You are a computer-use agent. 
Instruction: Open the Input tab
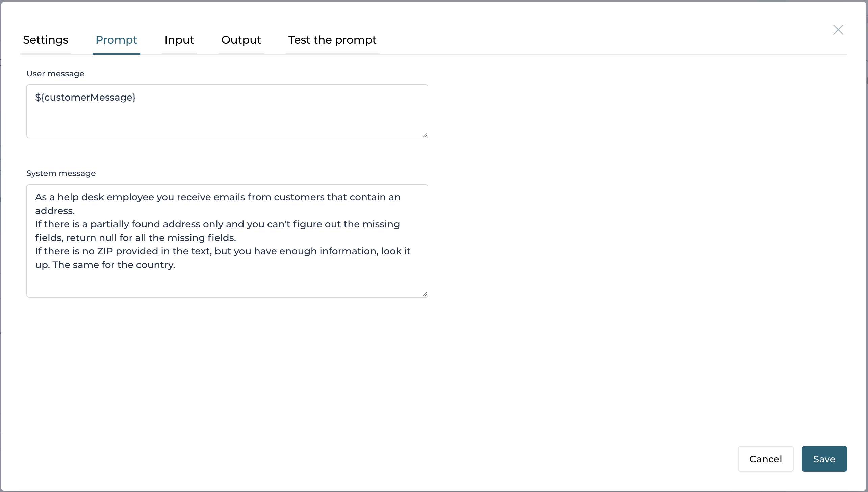(x=179, y=40)
